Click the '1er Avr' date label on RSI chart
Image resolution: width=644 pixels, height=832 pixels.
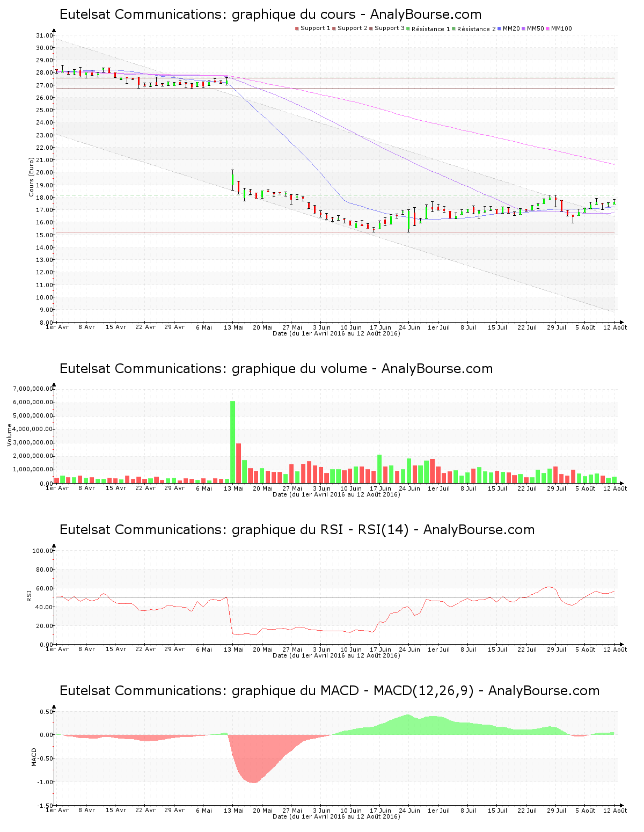57,649
